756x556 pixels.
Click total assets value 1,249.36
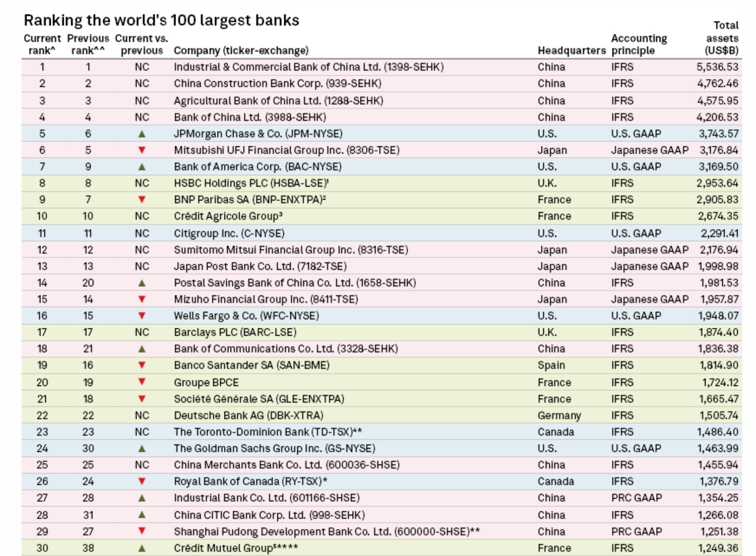coord(719,548)
